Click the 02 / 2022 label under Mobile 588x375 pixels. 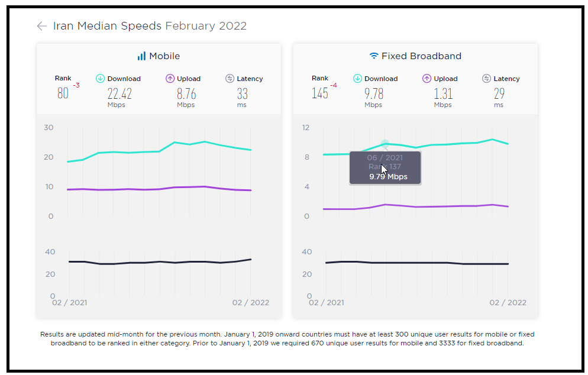tap(250, 303)
